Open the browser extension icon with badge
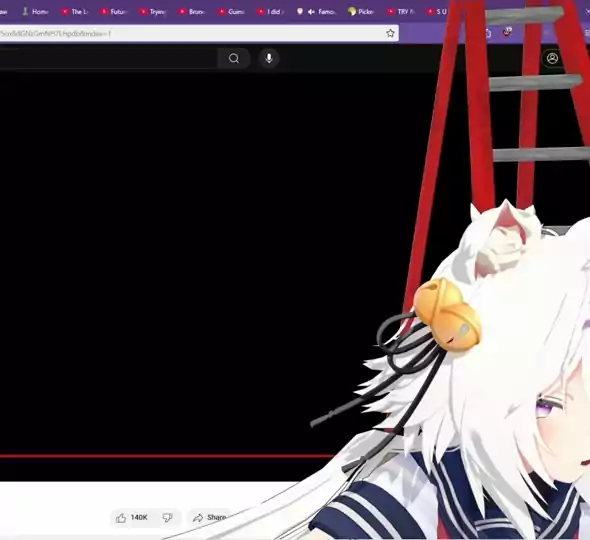Viewport: 590px width, 540px height. 507,32
